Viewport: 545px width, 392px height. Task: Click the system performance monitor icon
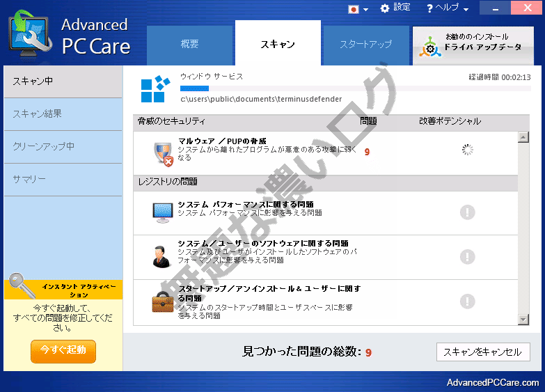point(163,213)
